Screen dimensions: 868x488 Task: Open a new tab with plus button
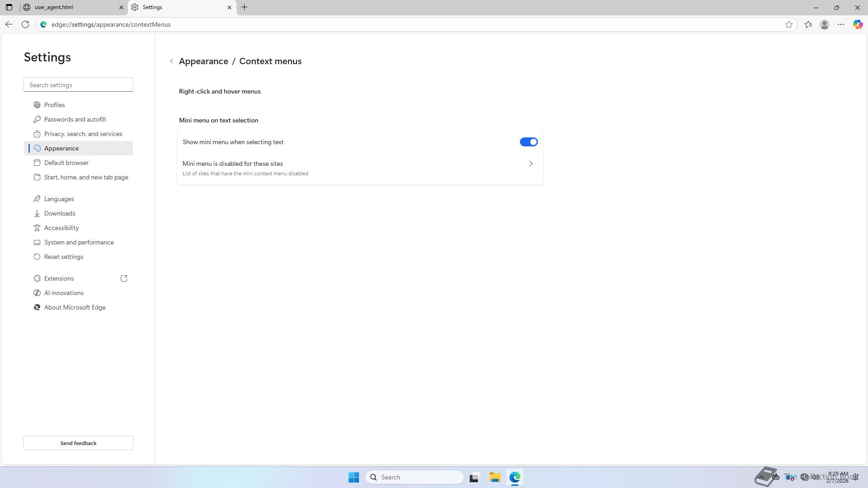244,7
